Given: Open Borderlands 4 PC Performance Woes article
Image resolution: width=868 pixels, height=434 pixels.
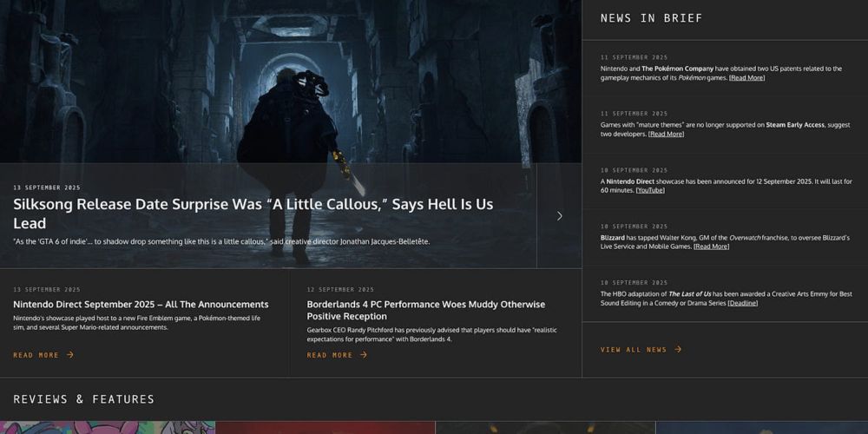Looking at the screenshot, I should [425, 311].
